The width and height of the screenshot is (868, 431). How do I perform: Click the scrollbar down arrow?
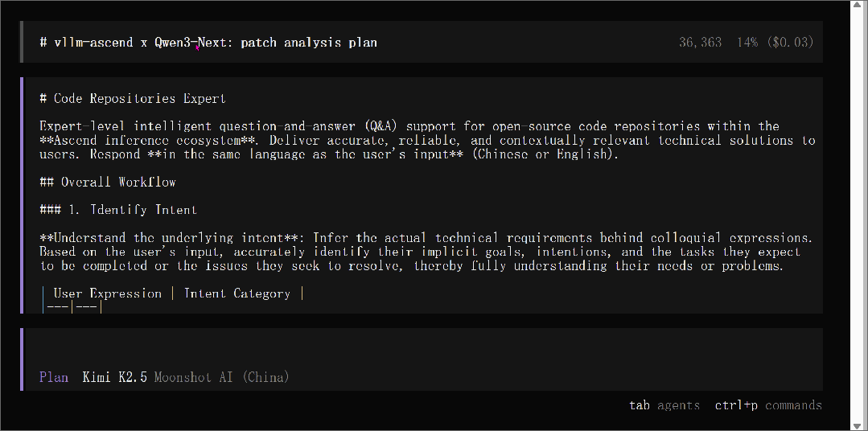click(859, 424)
